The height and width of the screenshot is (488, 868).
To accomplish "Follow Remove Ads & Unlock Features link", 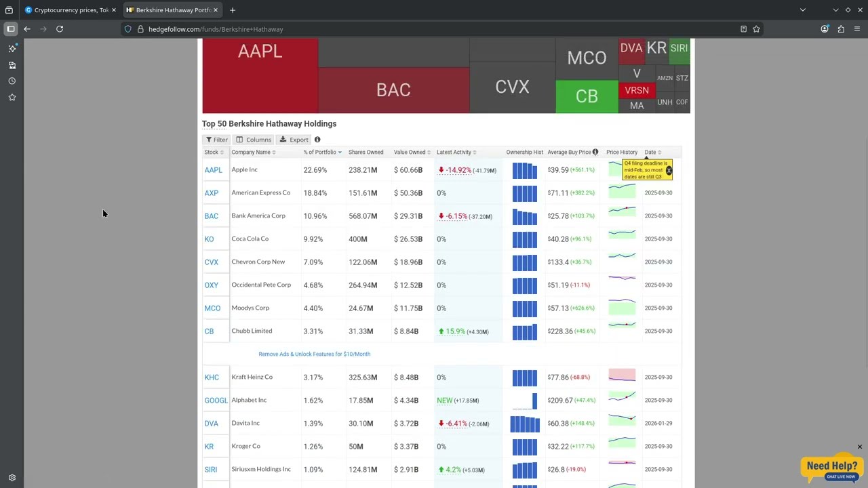I will [x=314, y=354].
